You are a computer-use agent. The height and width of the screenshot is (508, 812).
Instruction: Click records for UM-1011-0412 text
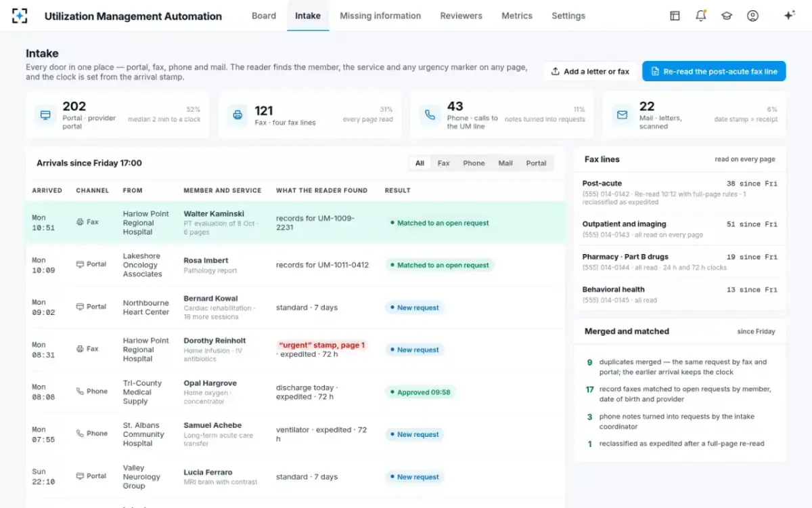[x=322, y=265]
